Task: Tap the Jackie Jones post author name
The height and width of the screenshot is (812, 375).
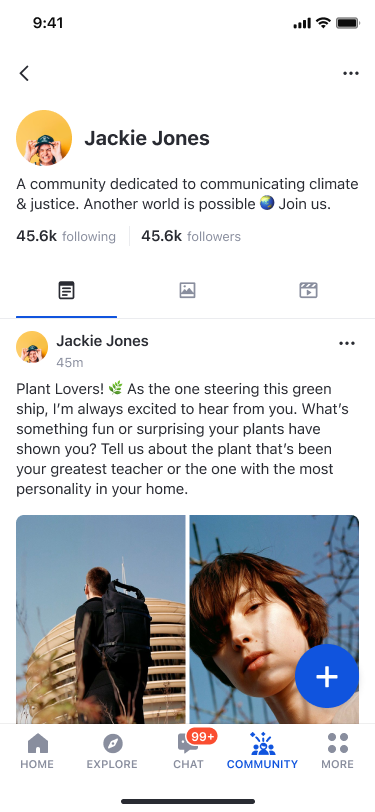Action: coord(103,341)
